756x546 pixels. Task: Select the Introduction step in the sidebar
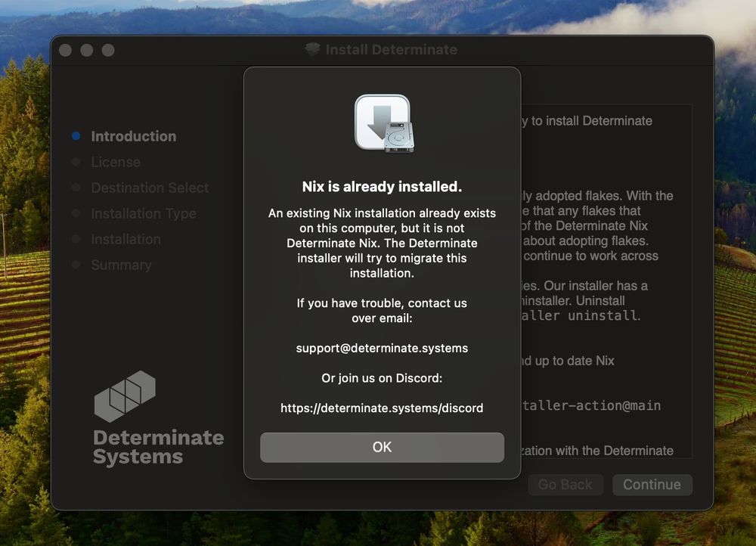133,136
